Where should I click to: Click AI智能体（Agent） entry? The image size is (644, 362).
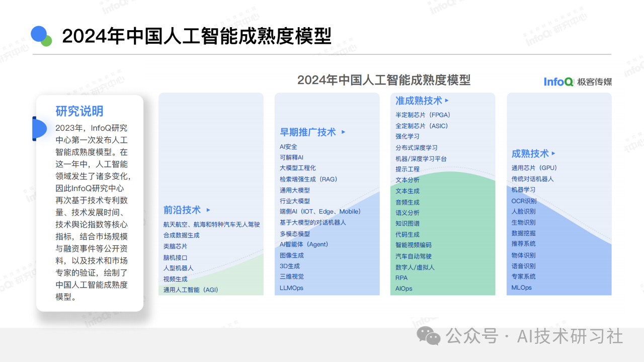[304, 244]
